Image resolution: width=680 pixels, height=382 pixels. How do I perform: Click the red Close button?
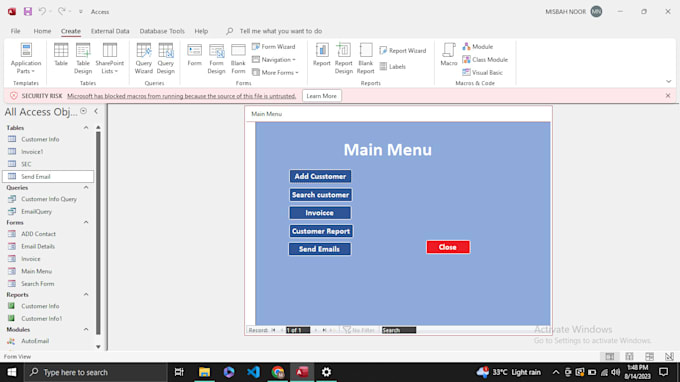pyautogui.click(x=448, y=247)
